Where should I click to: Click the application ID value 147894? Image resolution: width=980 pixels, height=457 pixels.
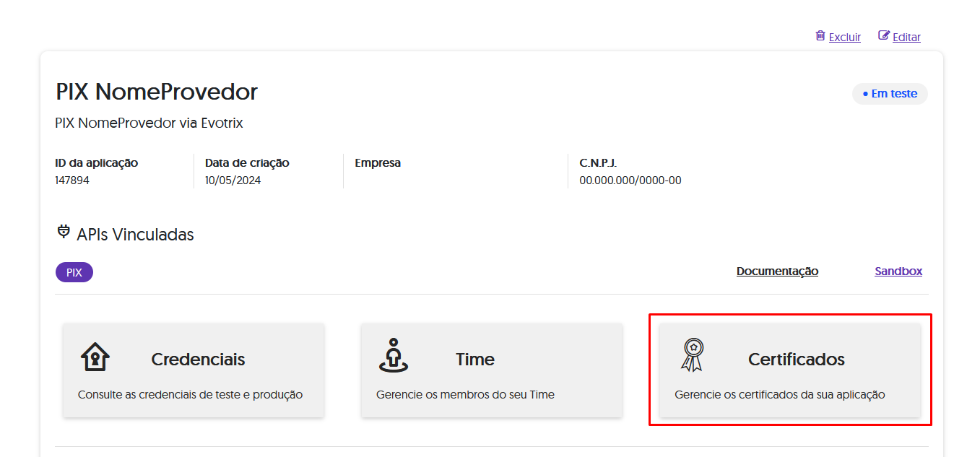point(72,180)
